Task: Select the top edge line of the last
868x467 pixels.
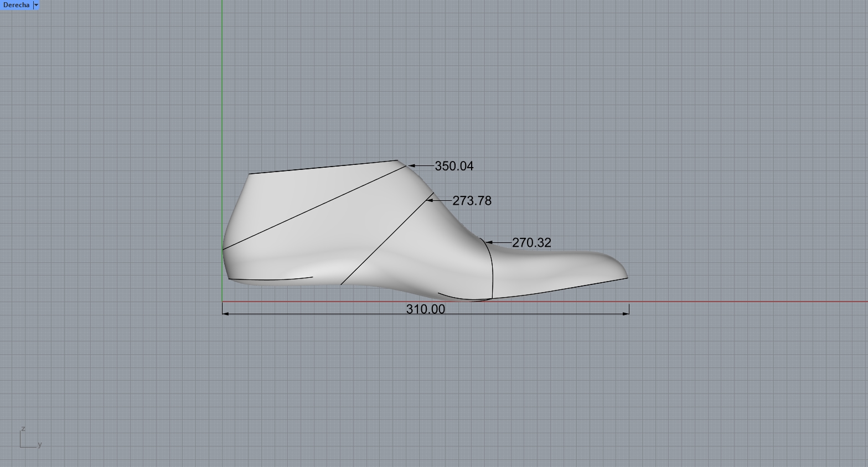Action: pos(324,167)
